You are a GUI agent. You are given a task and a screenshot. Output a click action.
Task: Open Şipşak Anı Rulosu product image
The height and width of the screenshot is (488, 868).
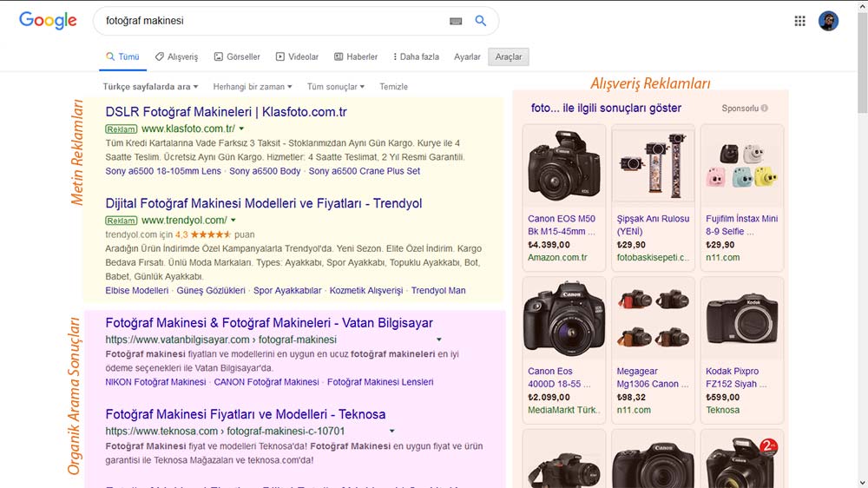[x=653, y=166]
